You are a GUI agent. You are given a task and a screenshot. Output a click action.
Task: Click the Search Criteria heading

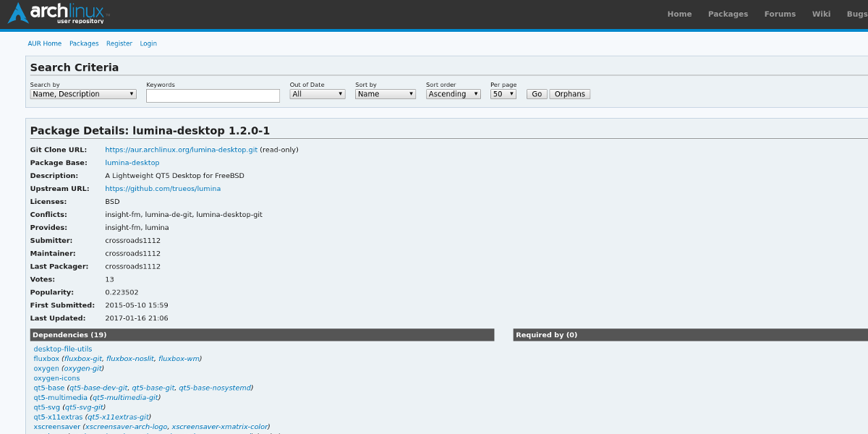click(75, 67)
